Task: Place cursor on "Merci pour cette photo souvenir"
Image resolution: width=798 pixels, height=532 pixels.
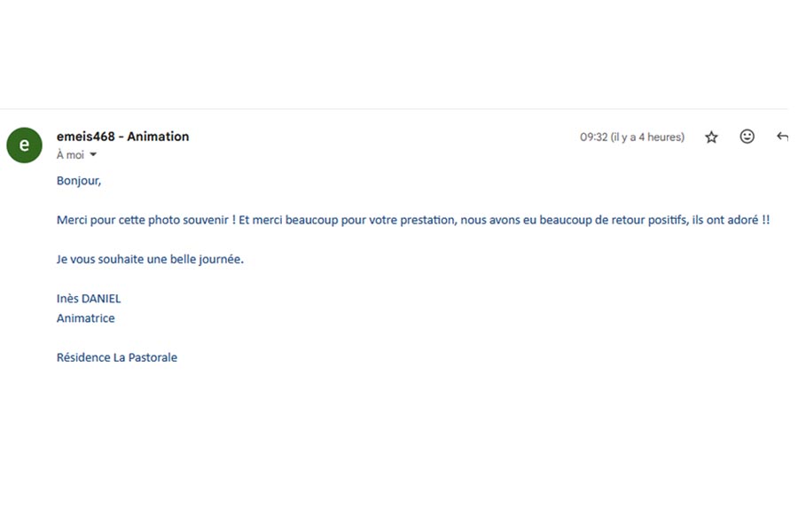Action: tap(143, 220)
